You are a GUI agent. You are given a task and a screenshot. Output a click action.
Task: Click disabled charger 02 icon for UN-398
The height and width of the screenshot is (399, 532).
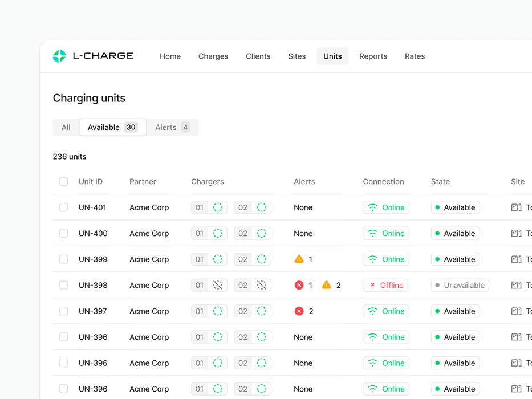[x=261, y=285]
